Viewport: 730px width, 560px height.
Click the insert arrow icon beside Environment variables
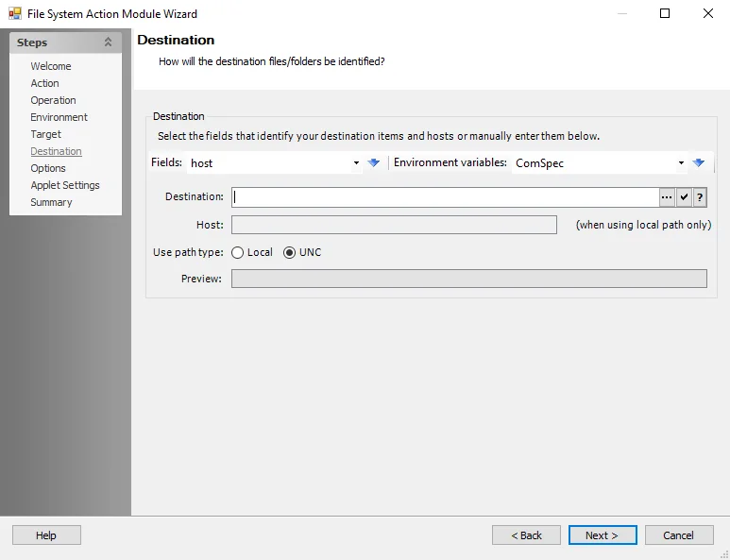(698, 162)
